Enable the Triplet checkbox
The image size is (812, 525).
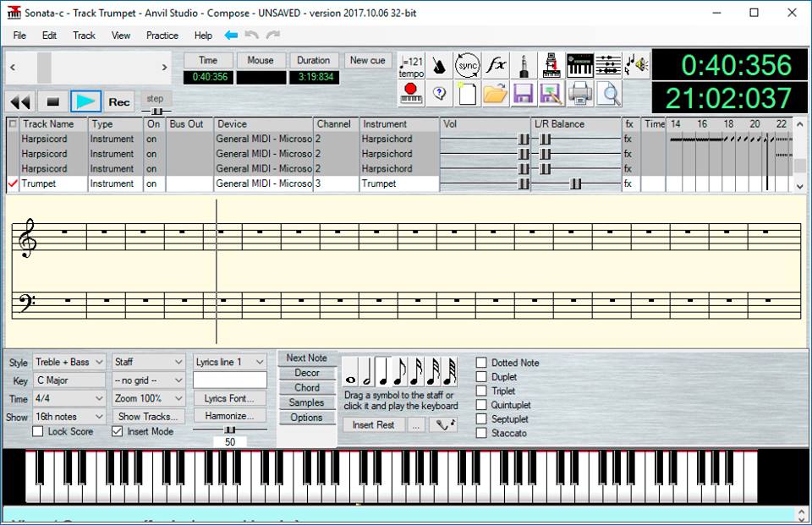pos(482,390)
